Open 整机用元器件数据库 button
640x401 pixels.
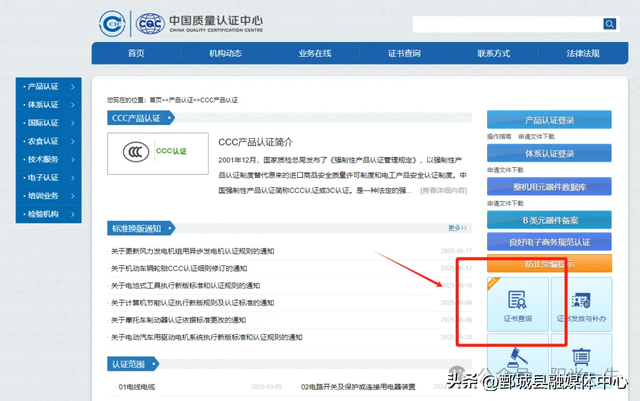(549, 186)
